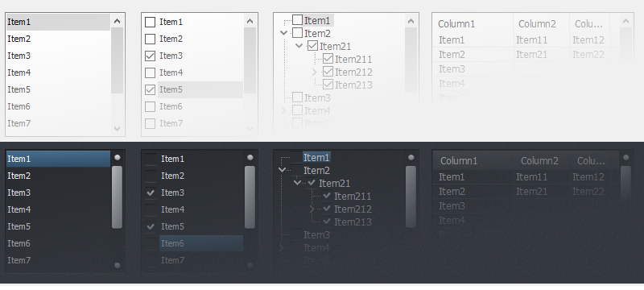Check the Item1 checkbox in light checklist
This screenshot has height=290, width=644.
tap(151, 22)
